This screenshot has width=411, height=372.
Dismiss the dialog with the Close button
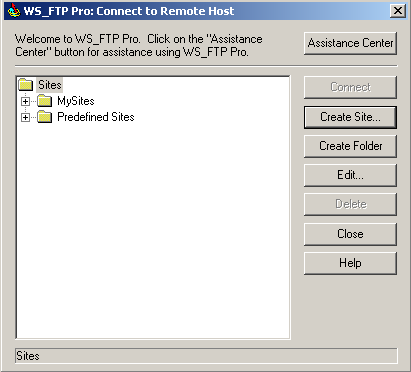tap(350, 234)
